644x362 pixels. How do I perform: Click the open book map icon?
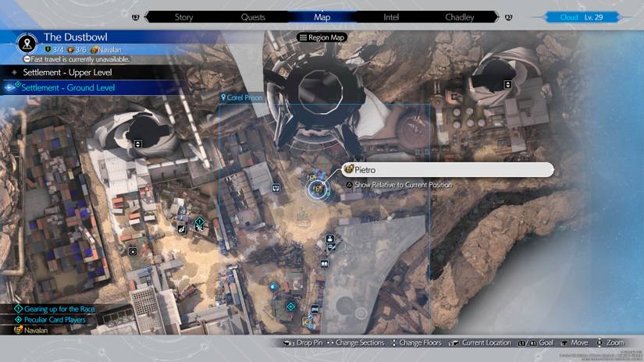click(324, 264)
